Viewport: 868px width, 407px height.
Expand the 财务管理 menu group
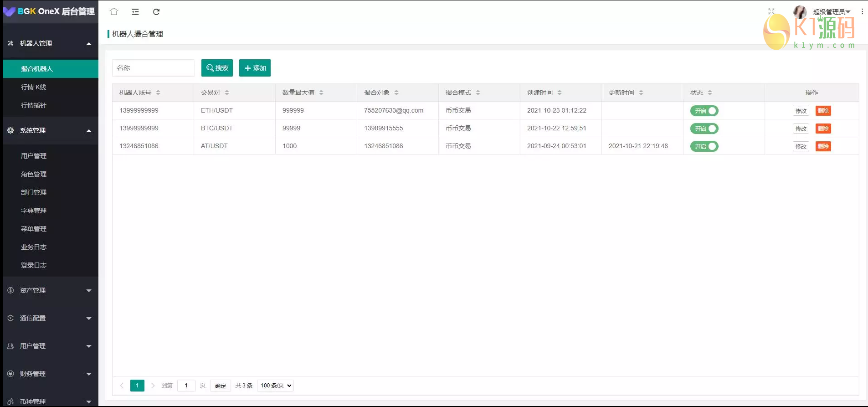tap(89, 374)
